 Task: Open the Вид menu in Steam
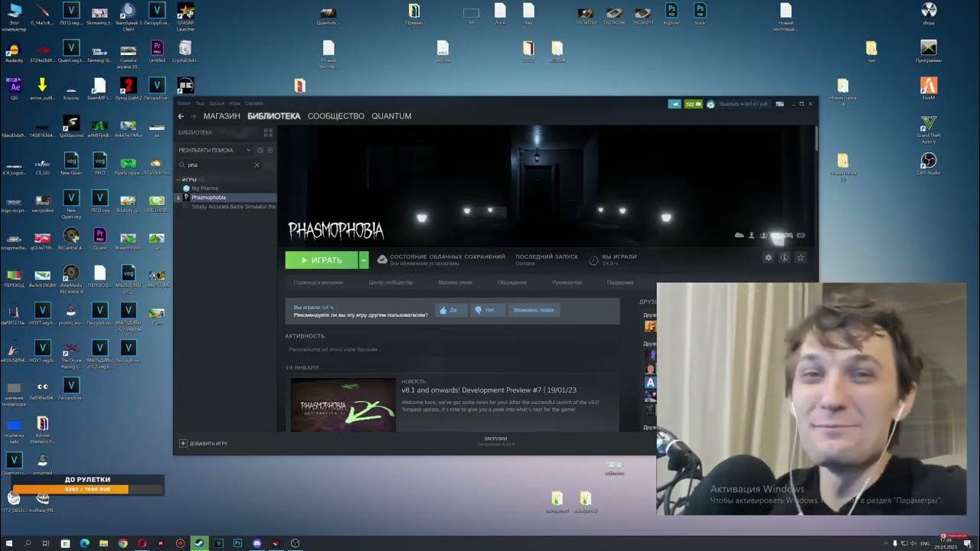(x=200, y=103)
